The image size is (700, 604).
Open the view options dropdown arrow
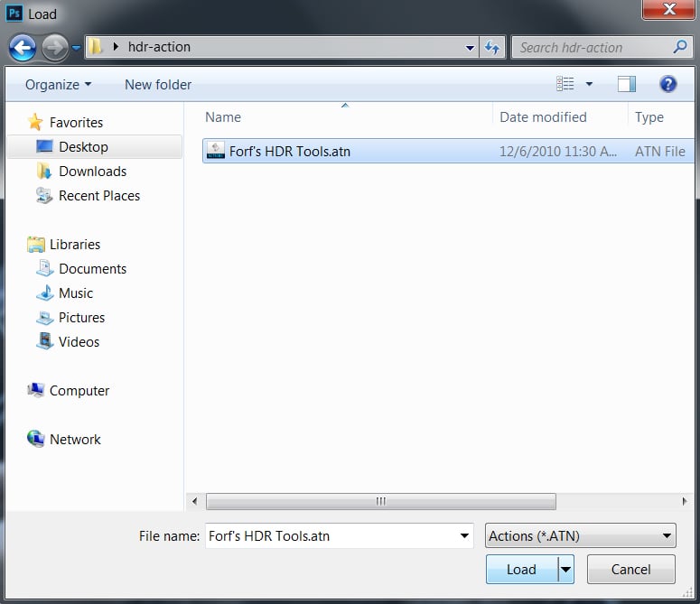[589, 84]
